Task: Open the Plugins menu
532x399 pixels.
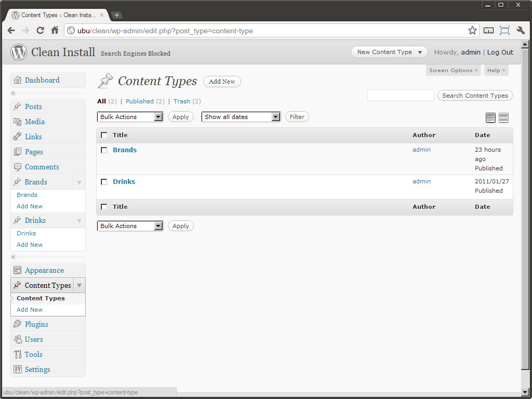Action: pos(36,324)
